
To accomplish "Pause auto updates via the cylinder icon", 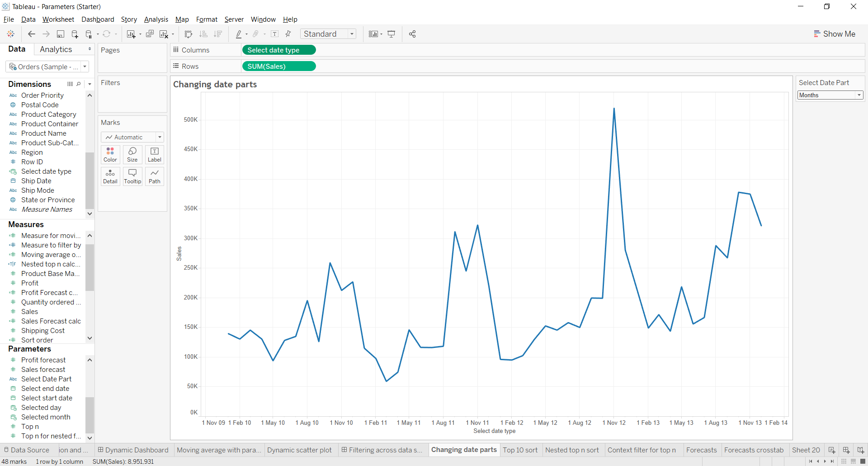I will 89,34.
